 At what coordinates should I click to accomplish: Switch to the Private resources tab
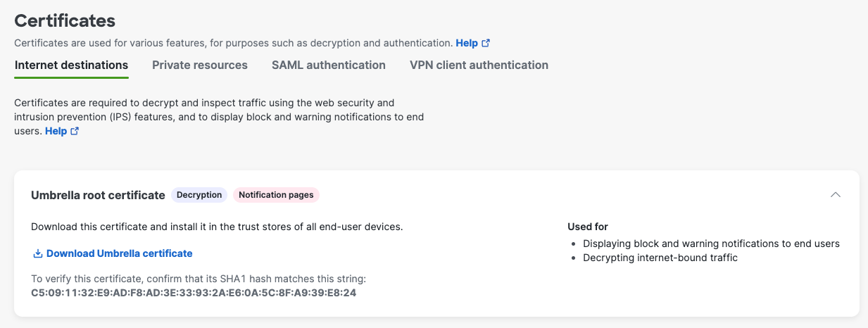[200, 65]
